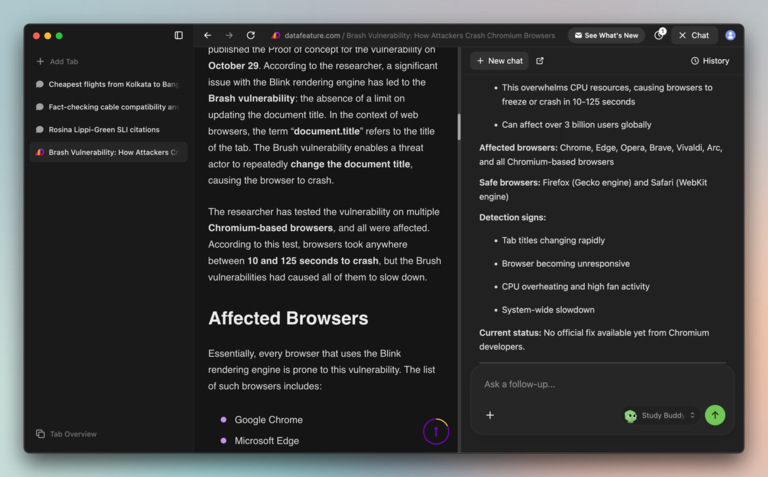768x477 pixels.
Task: Click the Google Chrome list item
Action: (268, 420)
